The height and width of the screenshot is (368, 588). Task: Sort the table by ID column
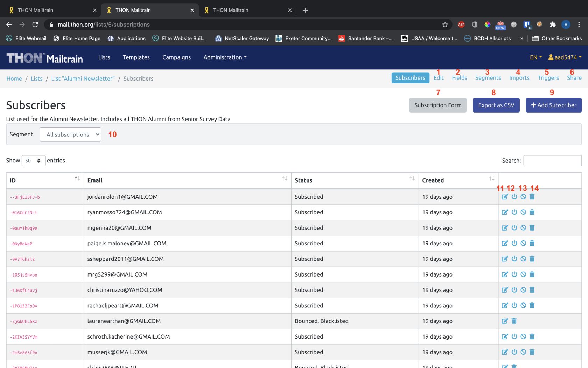coord(45,180)
